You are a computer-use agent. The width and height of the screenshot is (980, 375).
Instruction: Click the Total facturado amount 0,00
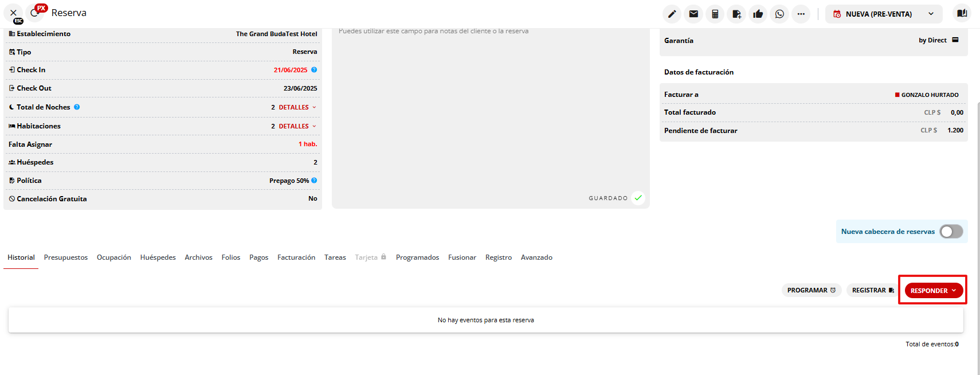click(957, 112)
